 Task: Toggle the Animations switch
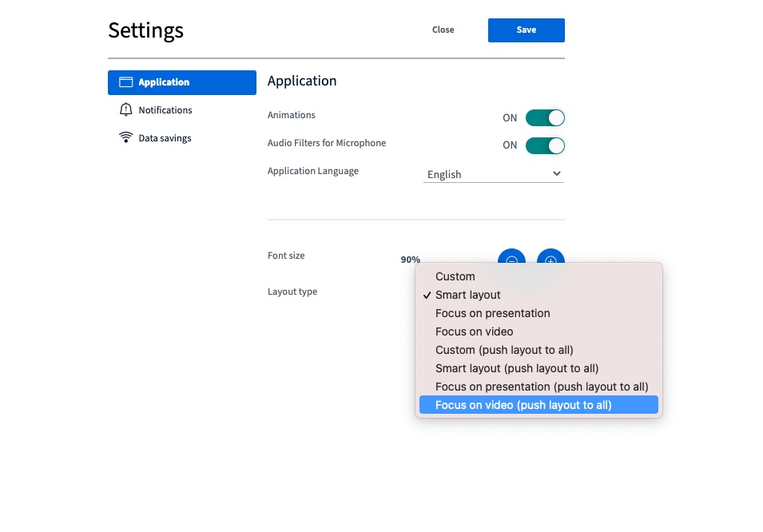pos(545,117)
